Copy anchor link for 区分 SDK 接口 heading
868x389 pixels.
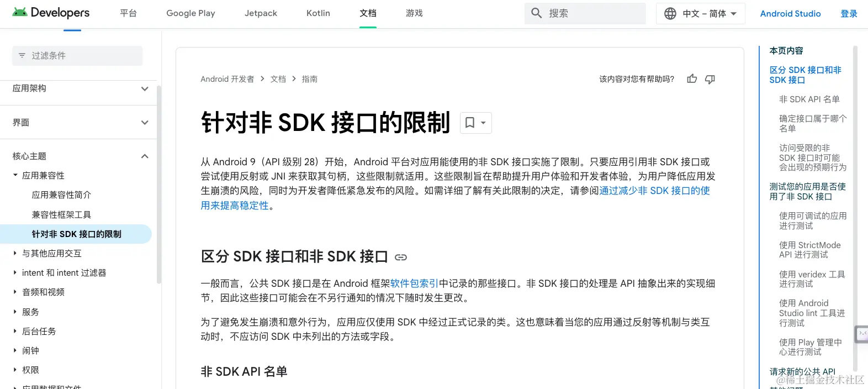pyautogui.click(x=401, y=257)
